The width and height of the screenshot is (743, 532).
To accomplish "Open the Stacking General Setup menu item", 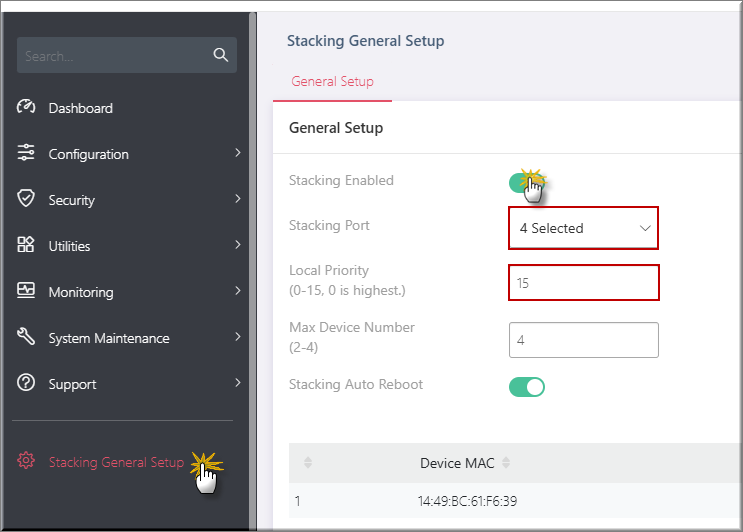I will coord(116,462).
